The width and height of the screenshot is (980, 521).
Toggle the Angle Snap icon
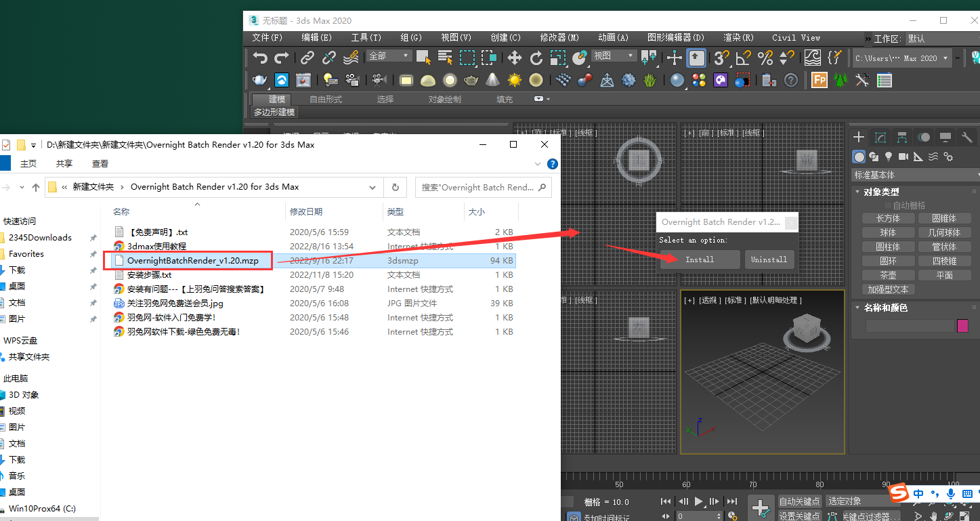744,58
